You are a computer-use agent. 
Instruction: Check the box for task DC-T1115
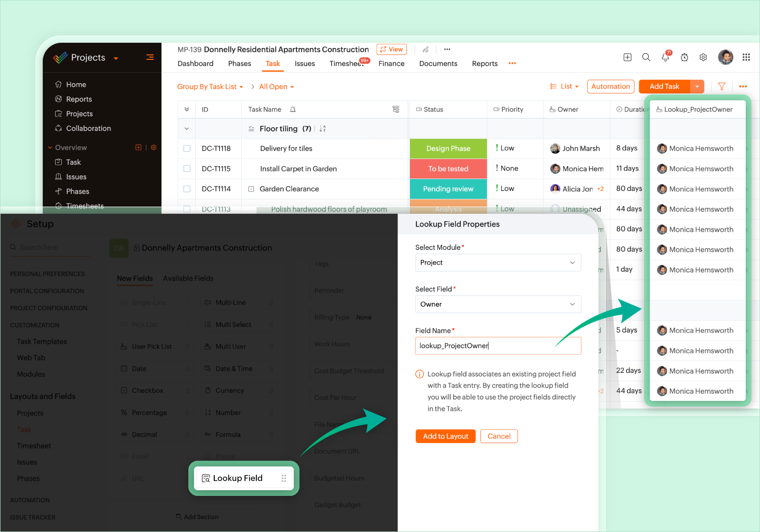tap(187, 169)
